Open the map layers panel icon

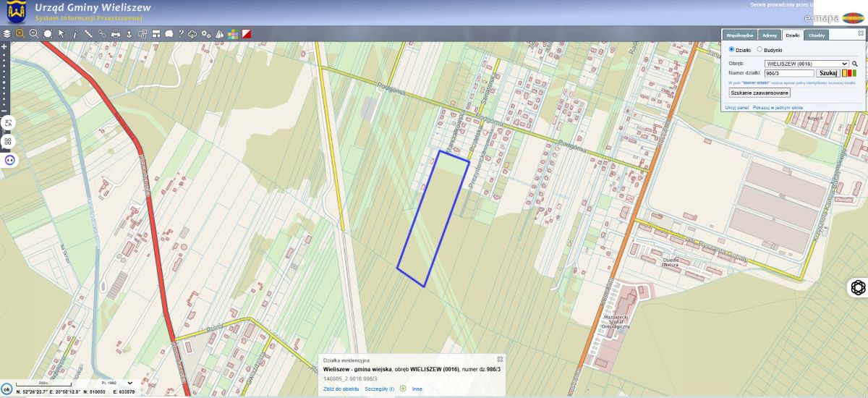(7, 33)
